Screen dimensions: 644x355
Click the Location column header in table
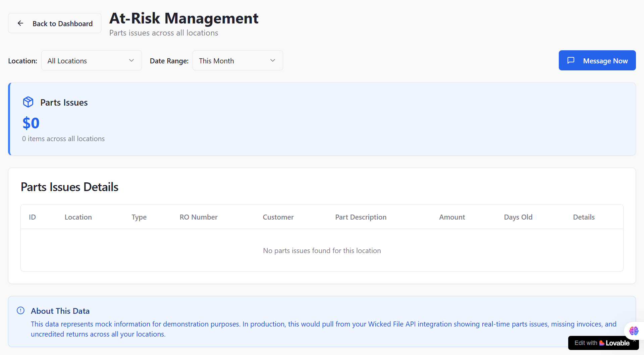tap(78, 217)
